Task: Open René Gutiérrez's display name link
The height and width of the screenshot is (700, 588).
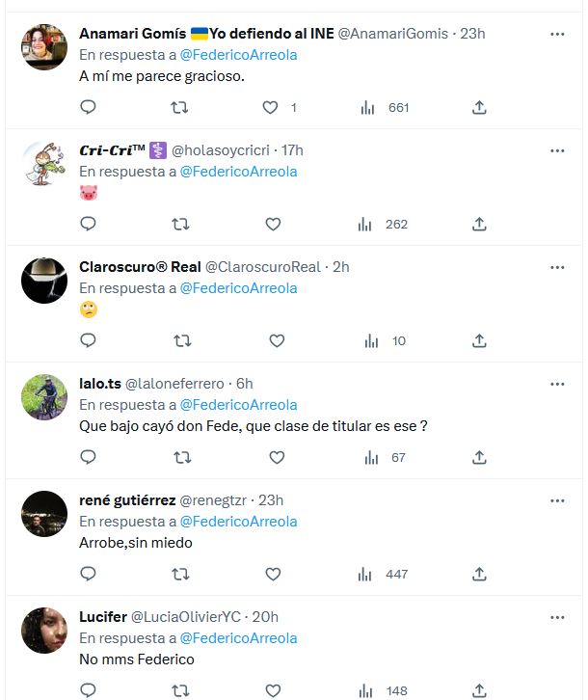Action: [x=127, y=500]
